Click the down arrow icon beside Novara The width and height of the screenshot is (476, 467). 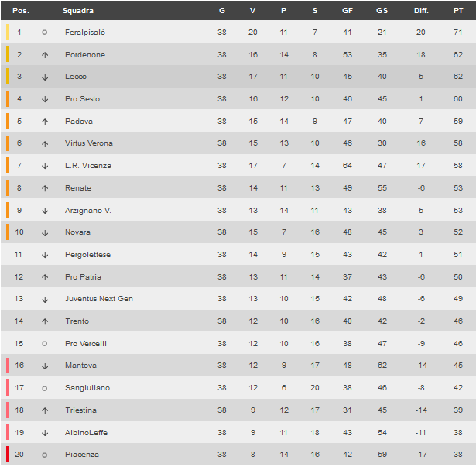pyautogui.click(x=45, y=233)
